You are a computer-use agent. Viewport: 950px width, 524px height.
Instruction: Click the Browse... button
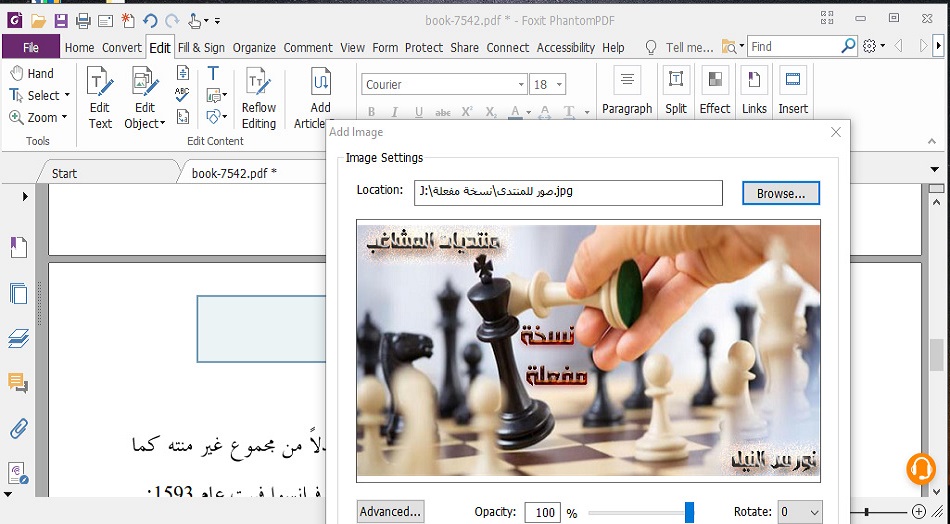(x=780, y=193)
